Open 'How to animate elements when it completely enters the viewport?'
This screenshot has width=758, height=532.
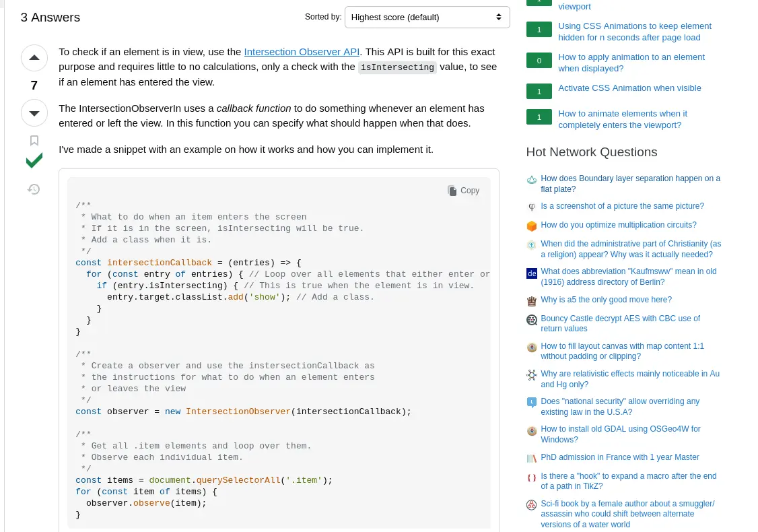pos(622,119)
